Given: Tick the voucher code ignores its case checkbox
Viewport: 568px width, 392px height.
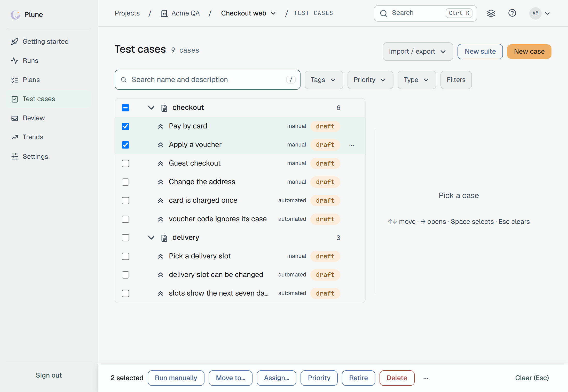Looking at the screenshot, I should coord(125,219).
